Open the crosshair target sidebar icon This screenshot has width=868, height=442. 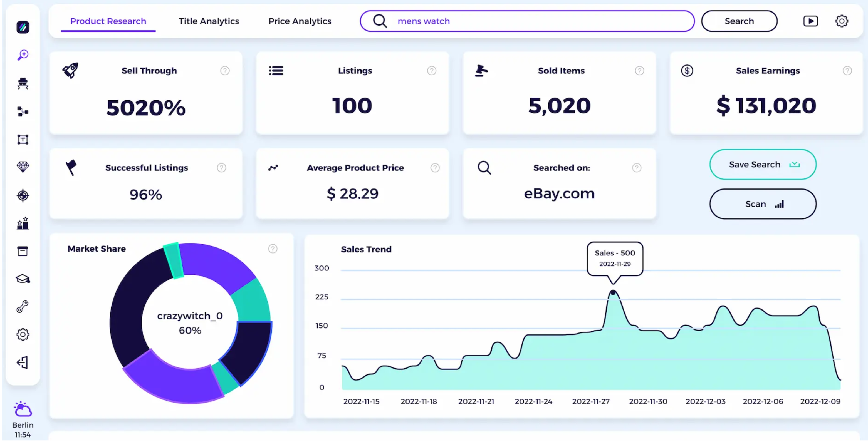pyautogui.click(x=23, y=195)
